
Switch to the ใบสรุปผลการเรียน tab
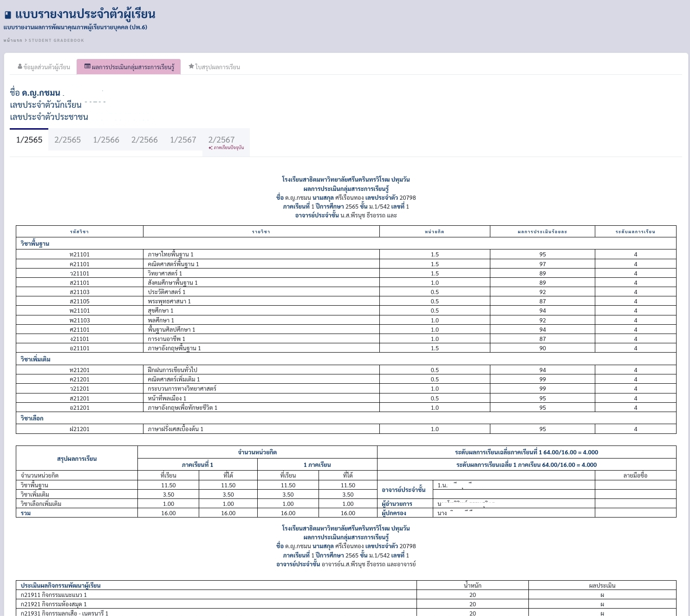[215, 67]
